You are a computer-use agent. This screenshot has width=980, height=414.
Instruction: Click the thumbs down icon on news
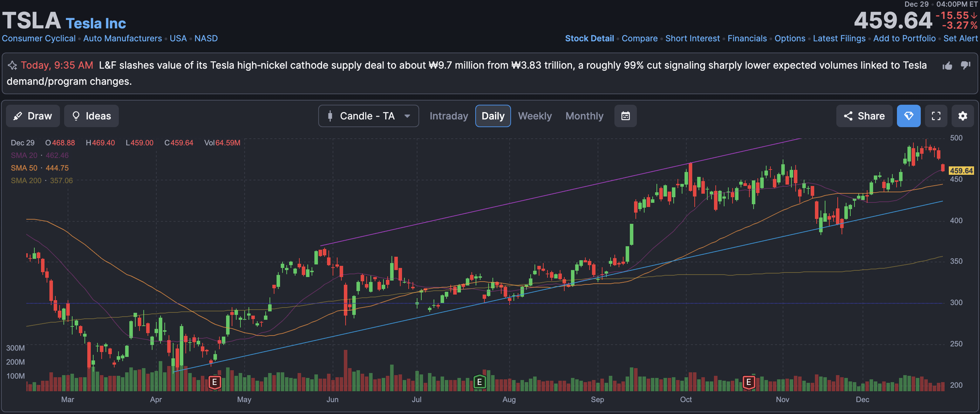[965, 66]
